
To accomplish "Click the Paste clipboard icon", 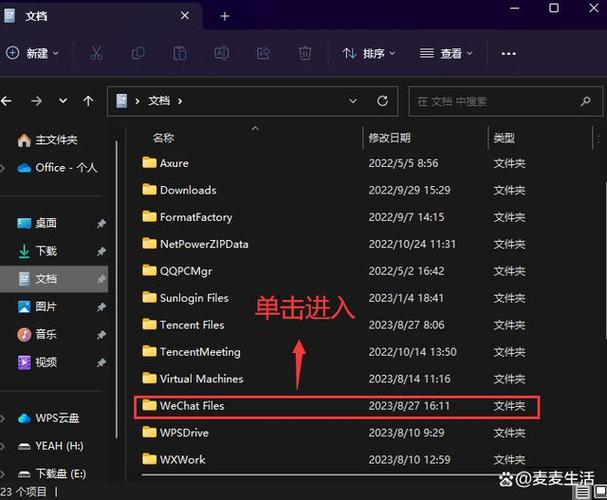I will pos(180,53).
